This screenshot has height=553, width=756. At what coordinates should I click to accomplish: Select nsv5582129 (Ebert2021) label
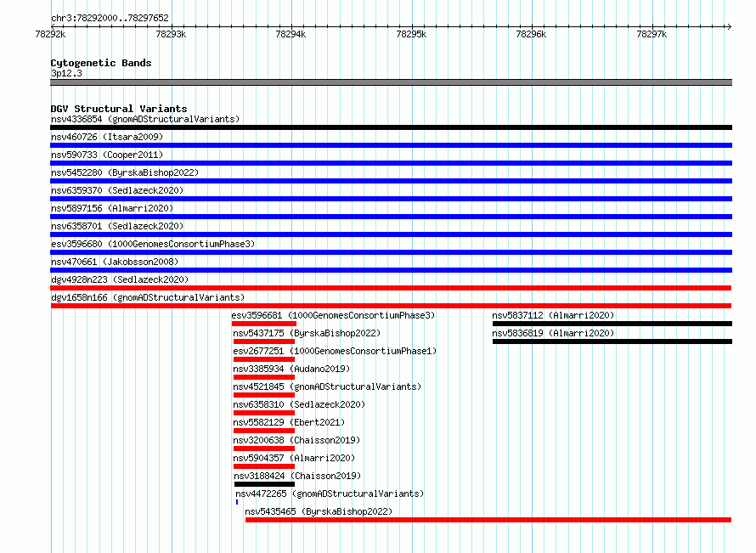click(289, 422)
